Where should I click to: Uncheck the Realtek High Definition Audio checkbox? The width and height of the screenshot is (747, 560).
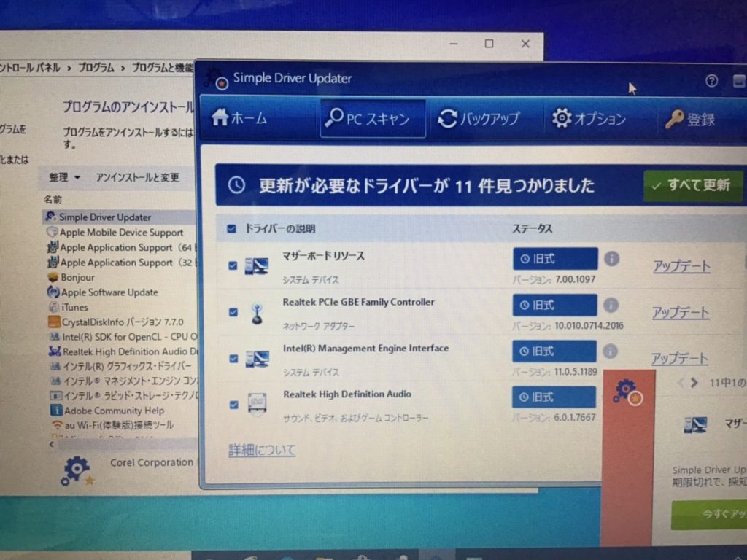click(233, 404)
